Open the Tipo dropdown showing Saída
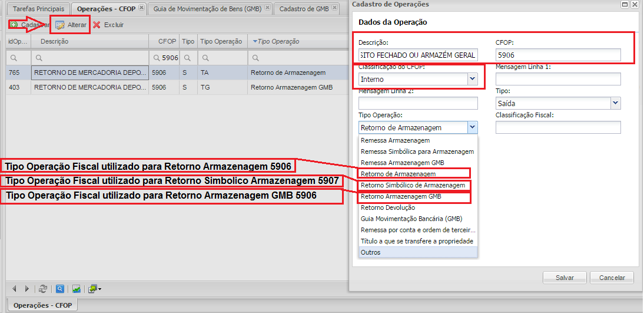 point(615,103)
